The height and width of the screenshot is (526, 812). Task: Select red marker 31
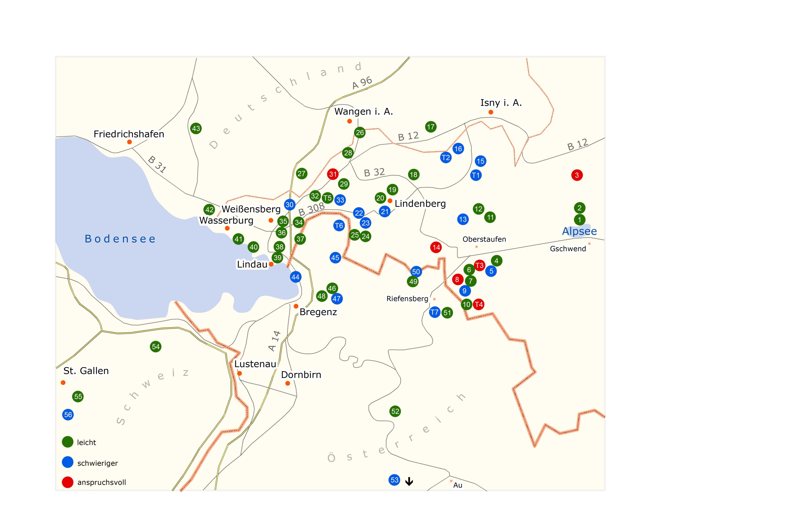333,174
